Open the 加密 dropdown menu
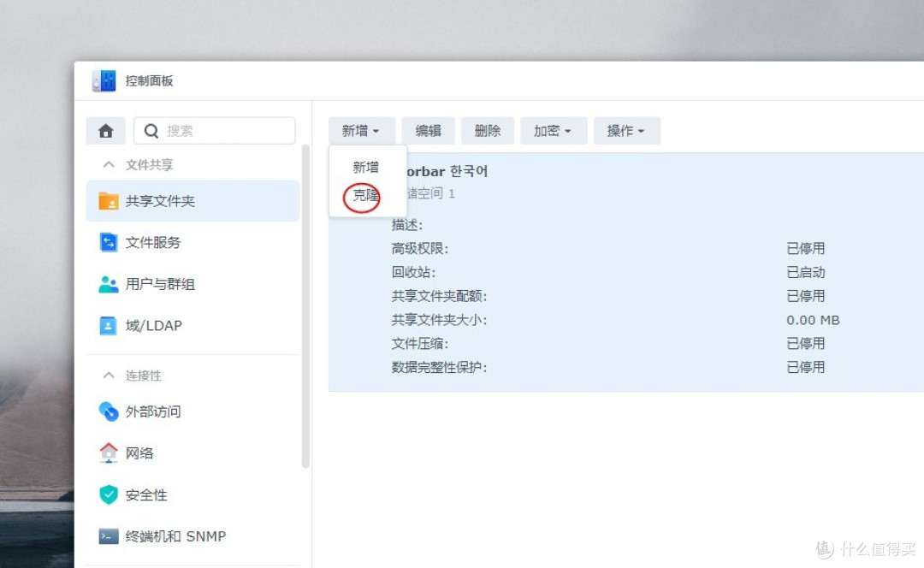Image resolution: width=924 pixels, height=568 pixels. click(x=554, y=130)
